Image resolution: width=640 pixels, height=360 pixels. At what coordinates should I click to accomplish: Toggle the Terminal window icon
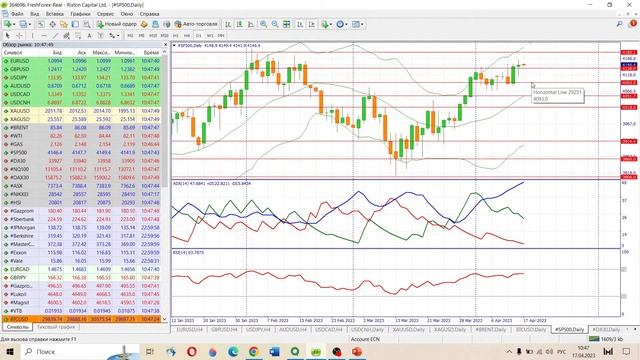coord(75,24)
